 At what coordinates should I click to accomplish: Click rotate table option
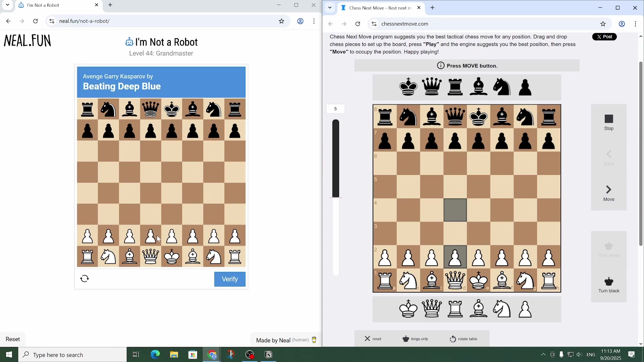point(464,339)
